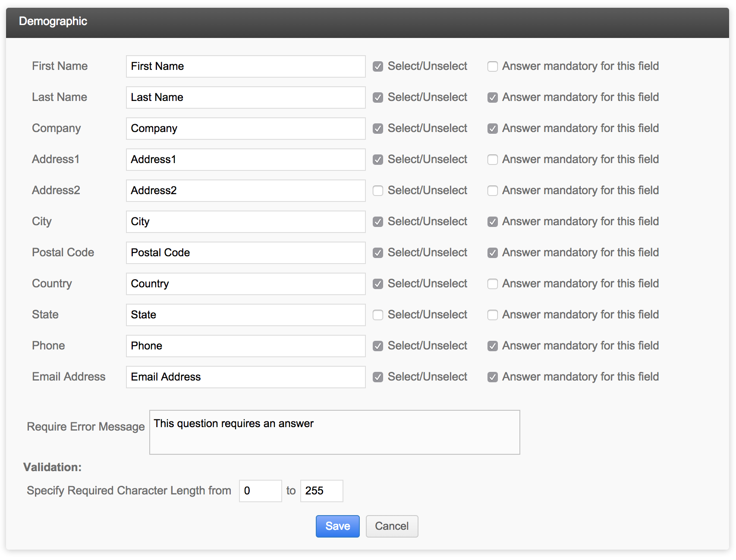Uncheck Select/Unselect for Country

point(378,284)
